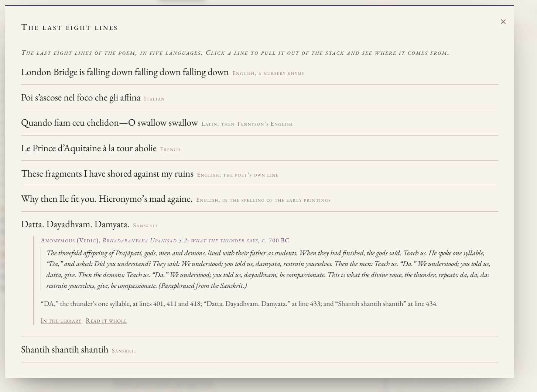Open the Le Prince d'Aquitaine line
Screen dimensions: 537x392
[259, 148]
